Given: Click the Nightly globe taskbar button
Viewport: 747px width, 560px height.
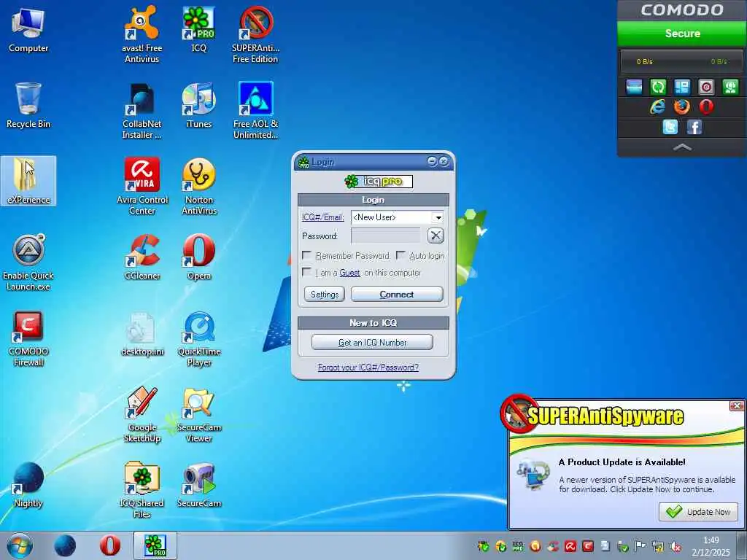Looking at the screenshot, I should point(65,545).
